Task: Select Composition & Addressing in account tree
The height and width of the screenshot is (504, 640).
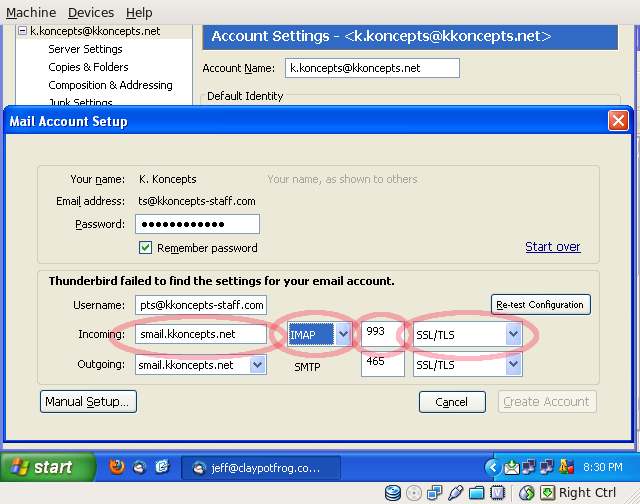Action: (x=110, y=85)
